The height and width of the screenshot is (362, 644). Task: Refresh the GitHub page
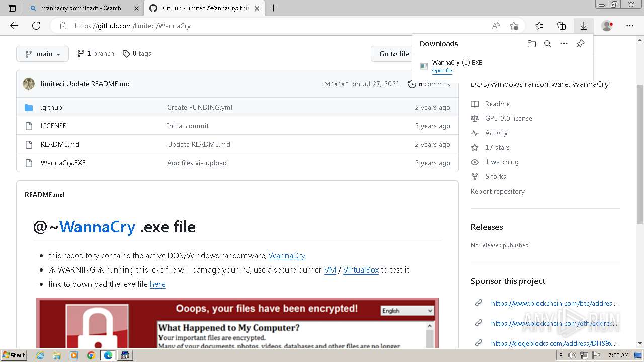pyautogui.click(x=36, y=26)
